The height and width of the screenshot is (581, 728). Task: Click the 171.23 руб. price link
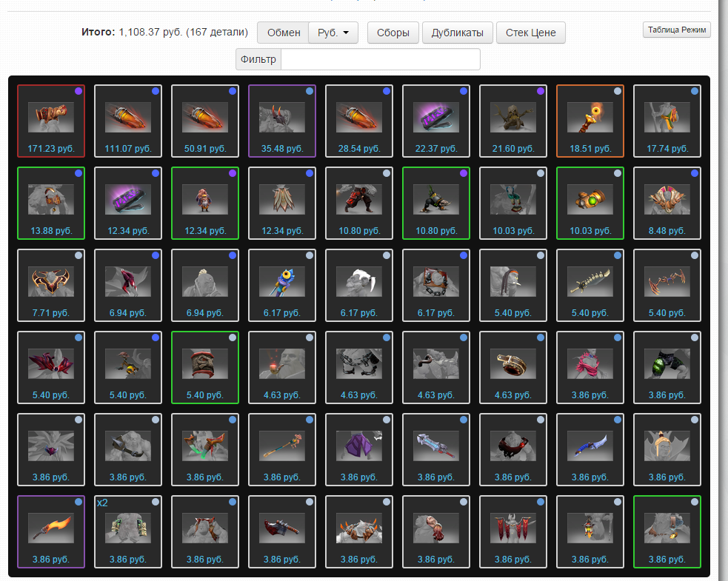tap(51, 149)
